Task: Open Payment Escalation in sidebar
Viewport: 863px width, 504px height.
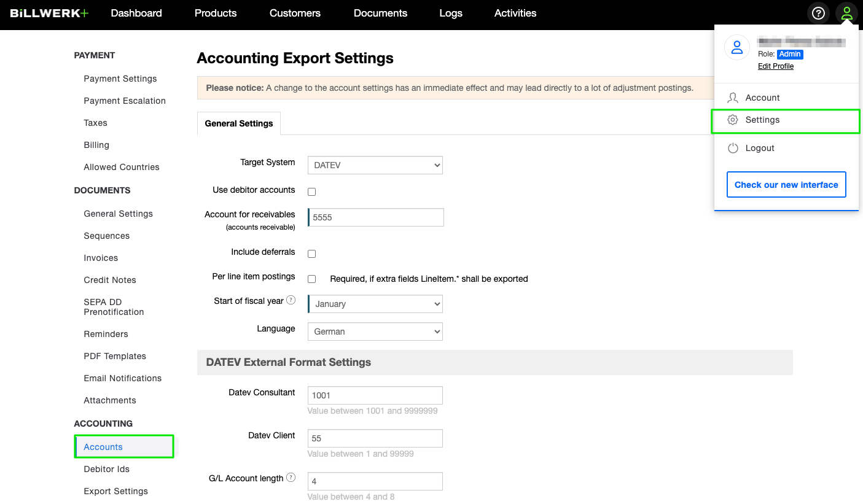Action: click(125, 101)
